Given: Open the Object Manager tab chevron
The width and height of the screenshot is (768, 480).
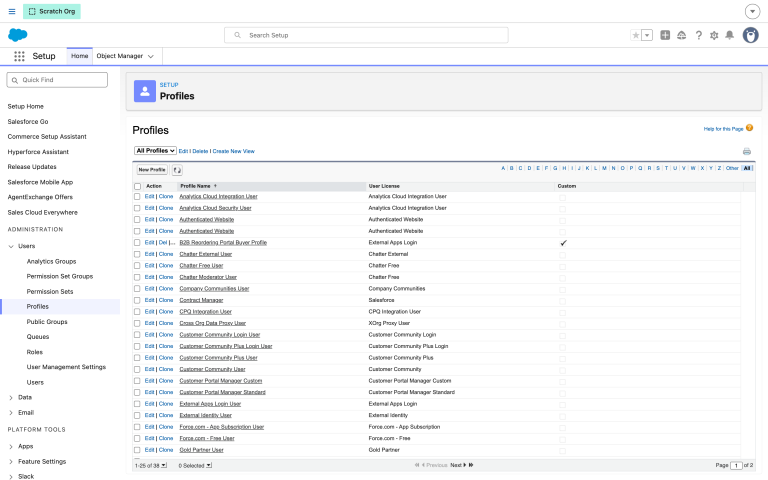Looking at the screenshot, I should tap(151, 56).
